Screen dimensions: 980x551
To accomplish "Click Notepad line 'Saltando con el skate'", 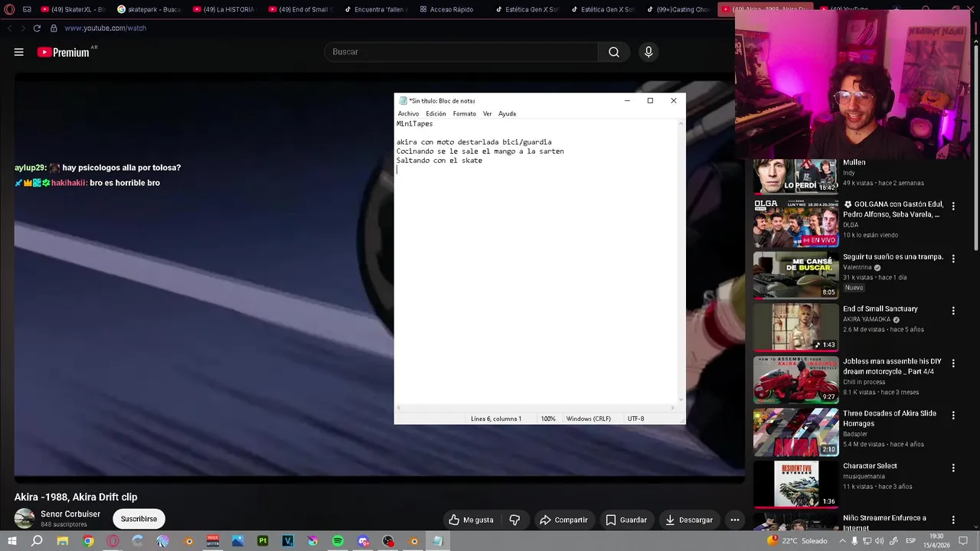I will [x=439, y=161].
